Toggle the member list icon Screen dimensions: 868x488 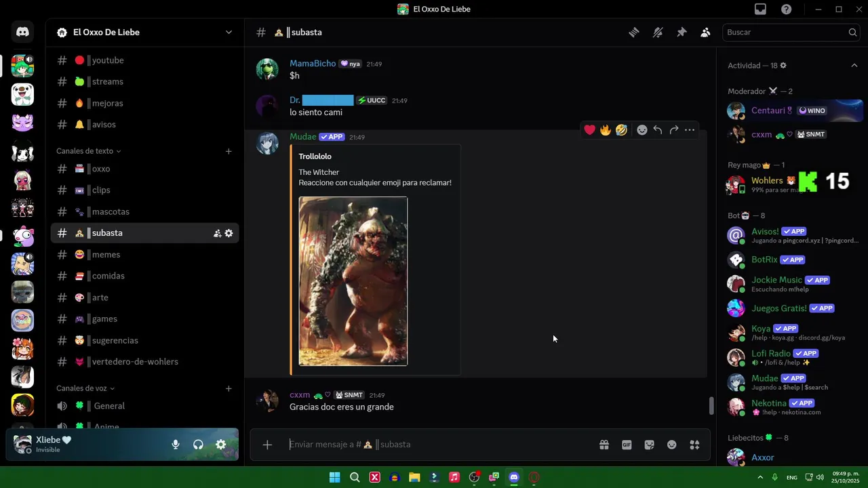tap(705, 33)
